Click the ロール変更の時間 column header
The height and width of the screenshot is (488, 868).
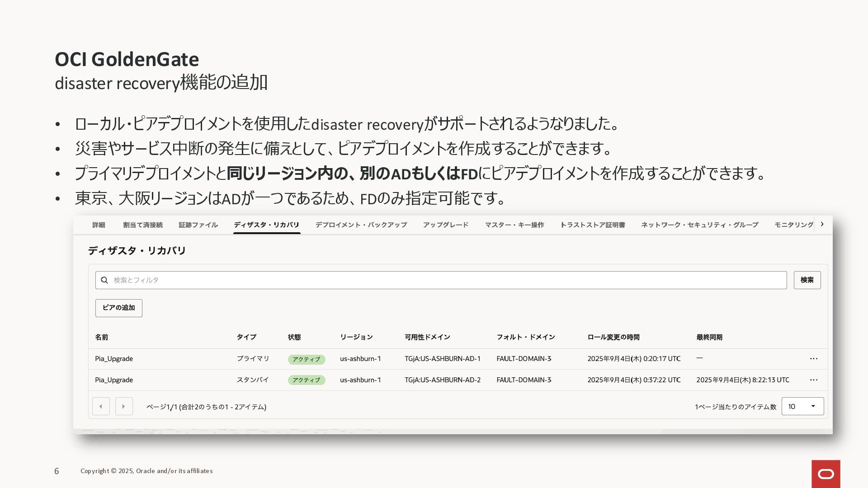tap(613, 337)
